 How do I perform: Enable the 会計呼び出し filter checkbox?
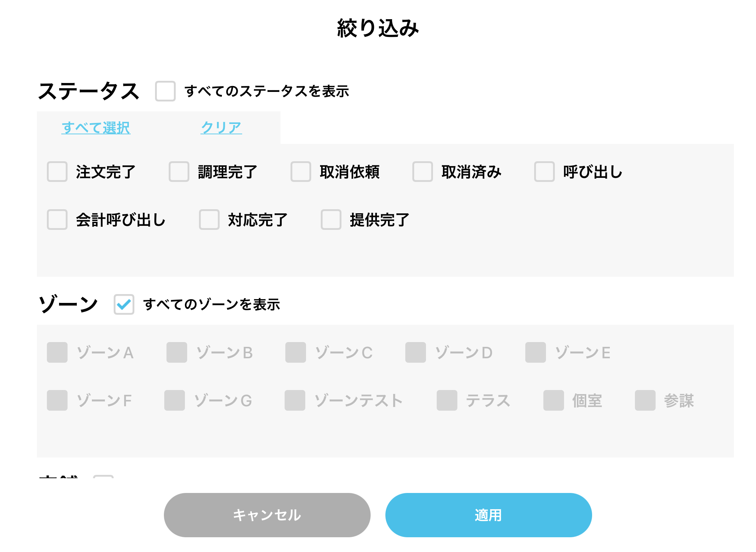tap(57, 220)
